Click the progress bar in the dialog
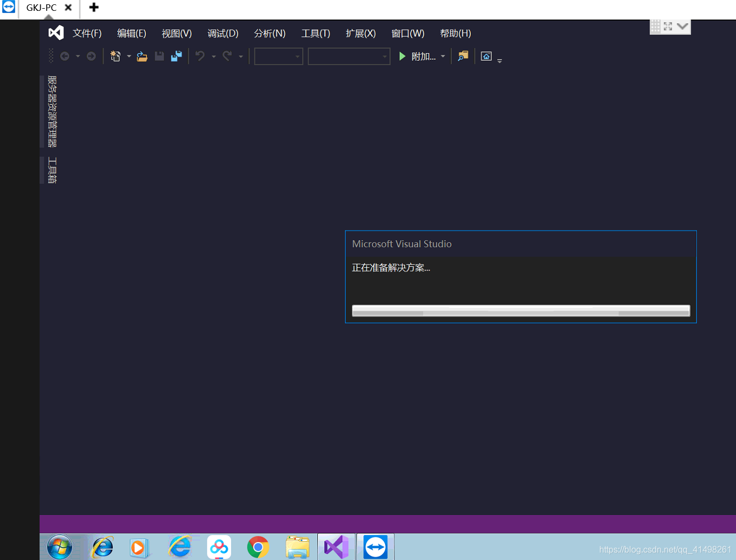Image resolution: width=736 pixels, height=560 pixels. 521,311
